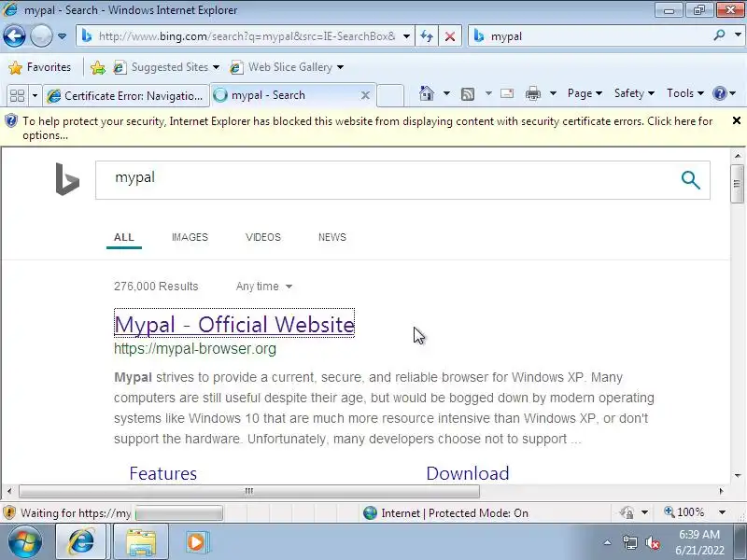This screenshot has width=747, height=560.
Task: Click the Print icon
Action: tap(532, 93)
